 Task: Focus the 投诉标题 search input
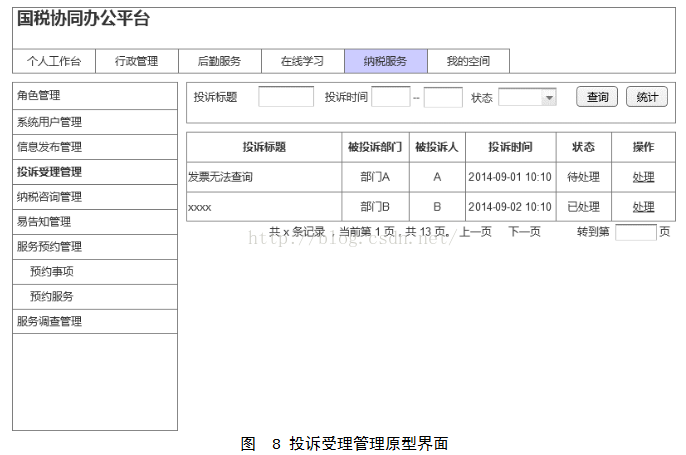[286, 97]
